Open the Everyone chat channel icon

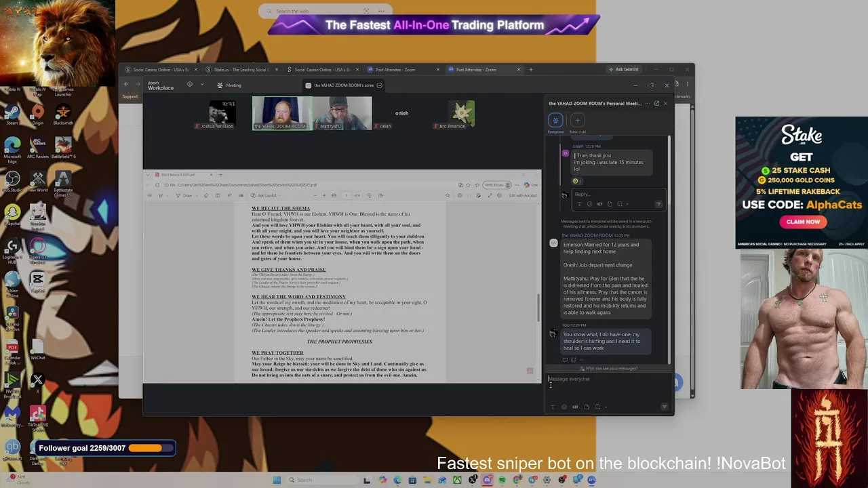click(555, 121)
